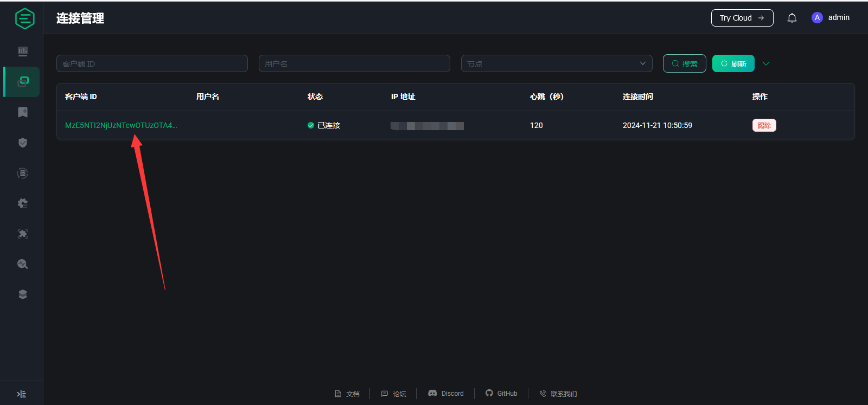Open the data integration sidebar icon
The image size is (868, 405).
(23, 173)
